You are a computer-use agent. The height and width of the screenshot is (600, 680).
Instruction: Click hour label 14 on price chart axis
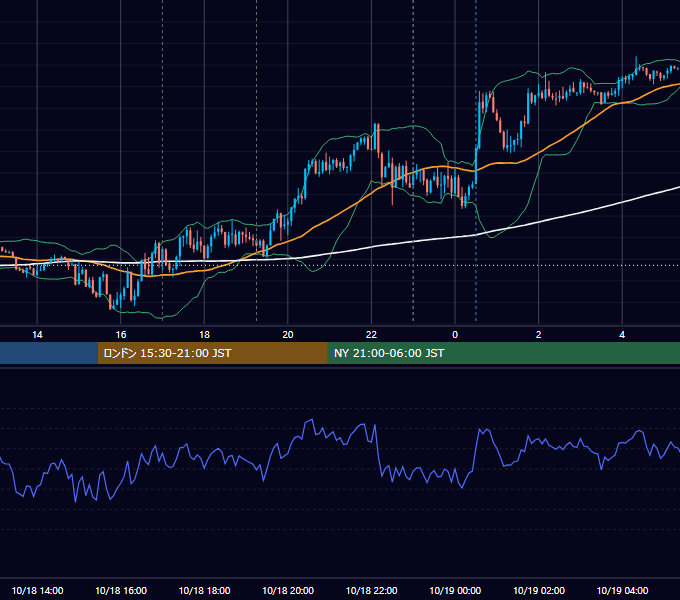pyautogui.click(x=37, y=334)
